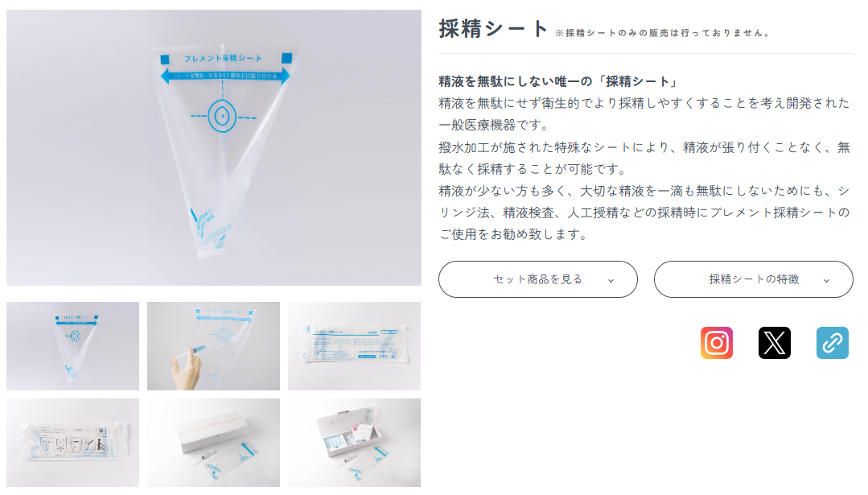Viewport: 868px width, 495px height.
Task: Select the first triangular sheet thumbnail
Action: [x=73, y=345]
